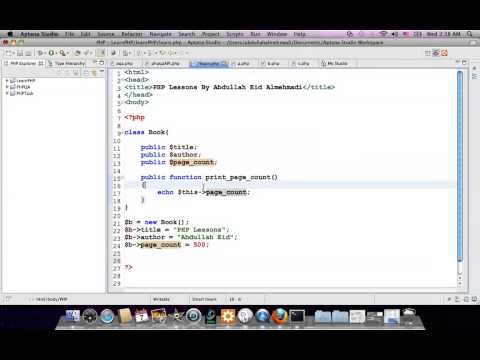The image size is (480, 360).
Task: Click the magnifier Search toolbar icon
Action: (62, 53)
